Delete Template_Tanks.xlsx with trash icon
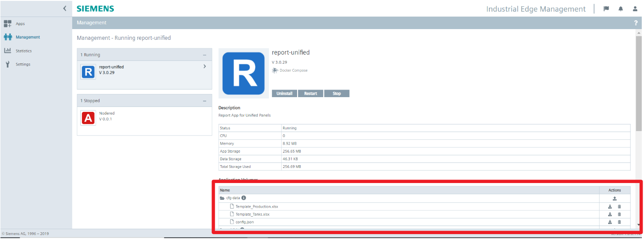This screenshot has width=644, height=239. click(x=619, y=214)
